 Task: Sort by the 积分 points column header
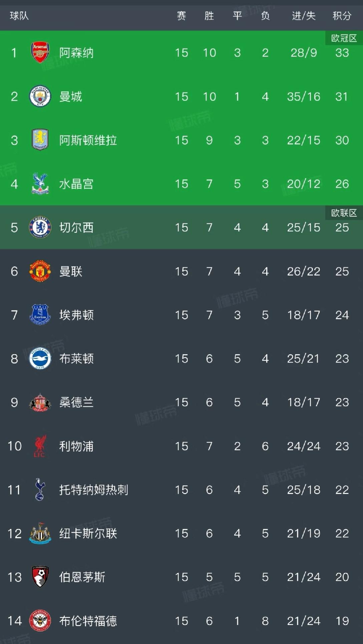pos(342,16)
